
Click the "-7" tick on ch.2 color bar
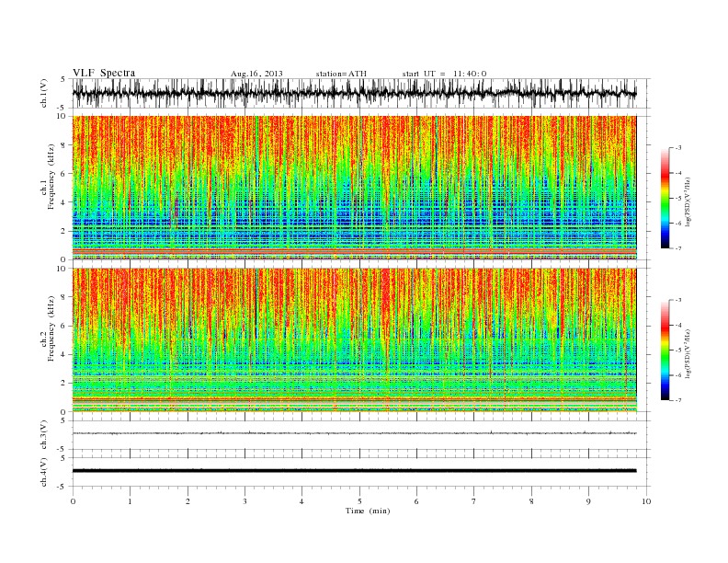point(678,400)
